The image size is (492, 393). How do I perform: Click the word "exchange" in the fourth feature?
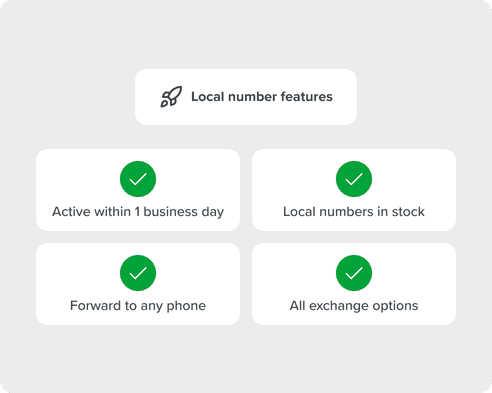pos(336,307)
